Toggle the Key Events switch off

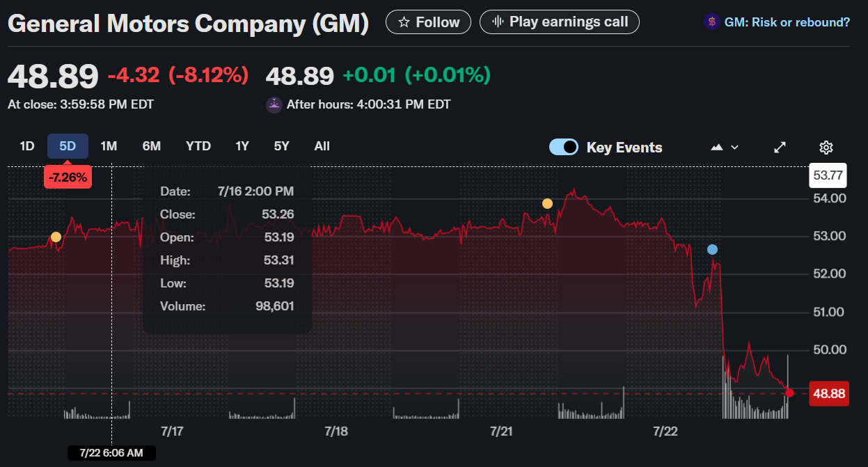tap(564, 147)
